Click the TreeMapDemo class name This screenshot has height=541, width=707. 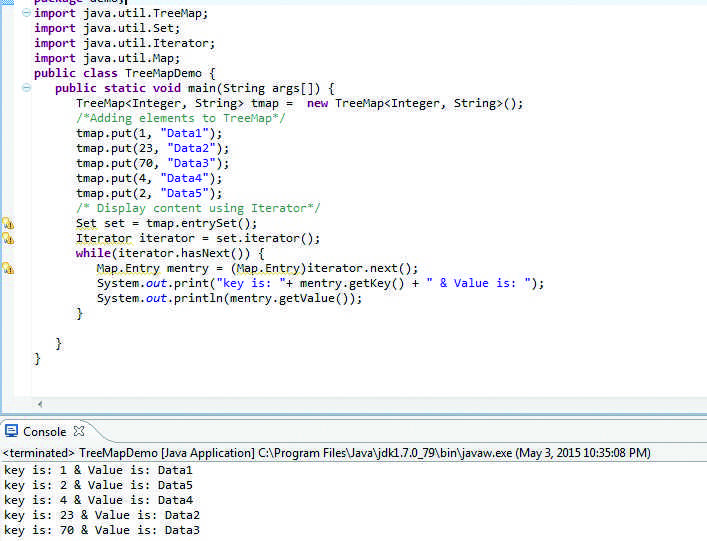pos(163,73)
